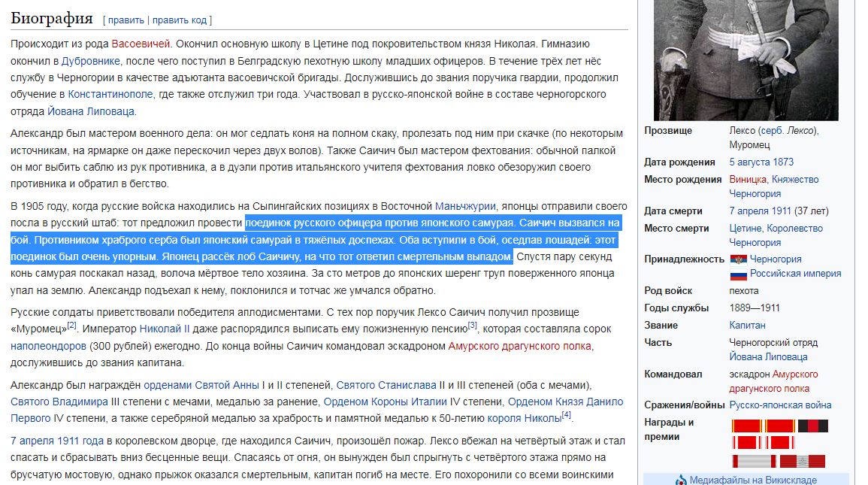Click the 'Биография' section heading

[52, 18]
